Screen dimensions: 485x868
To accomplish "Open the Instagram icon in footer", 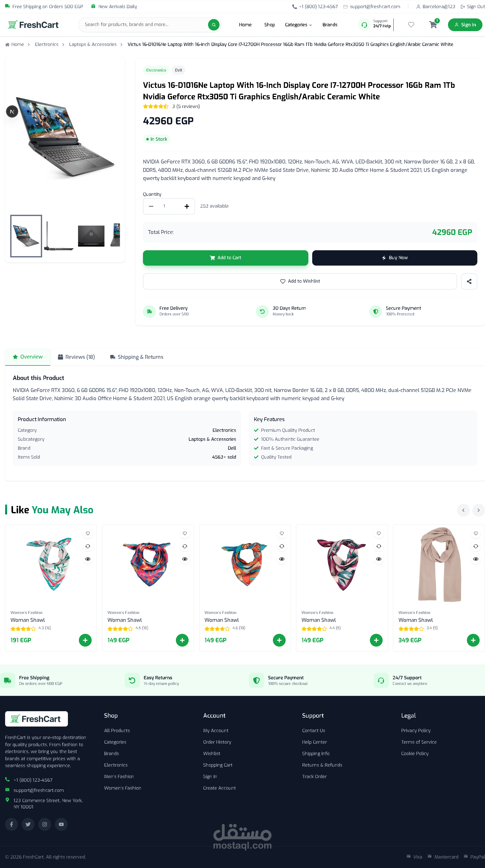I will (x=44, y=824).
